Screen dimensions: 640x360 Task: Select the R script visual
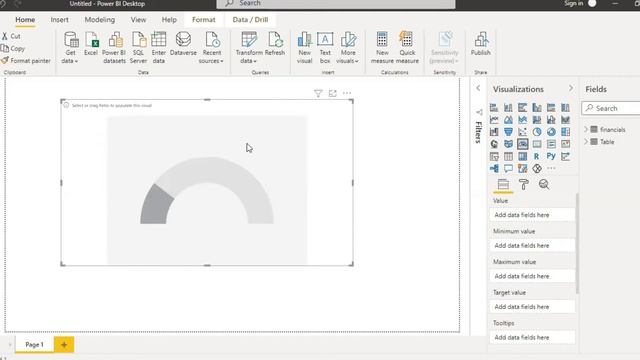[537, 156]
